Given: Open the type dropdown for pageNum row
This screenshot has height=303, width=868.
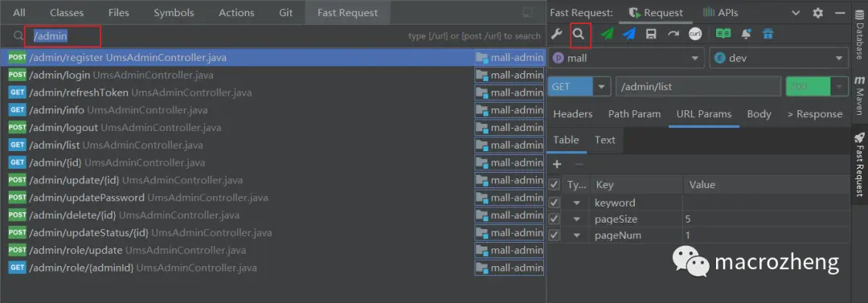Looking at the screenshot, I should point(577,235).
